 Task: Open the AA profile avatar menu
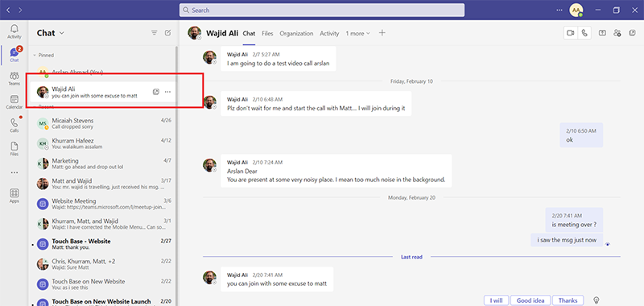(576, 10)
